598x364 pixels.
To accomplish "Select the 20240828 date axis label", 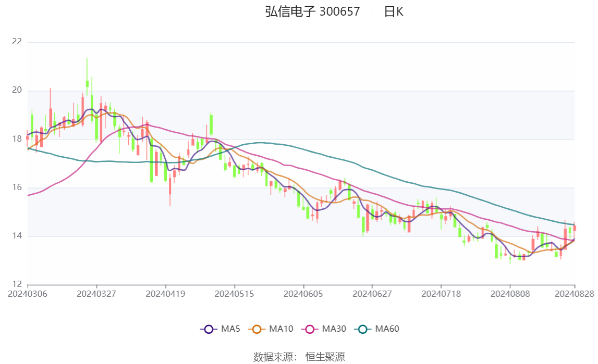I will tap(575, 294).
